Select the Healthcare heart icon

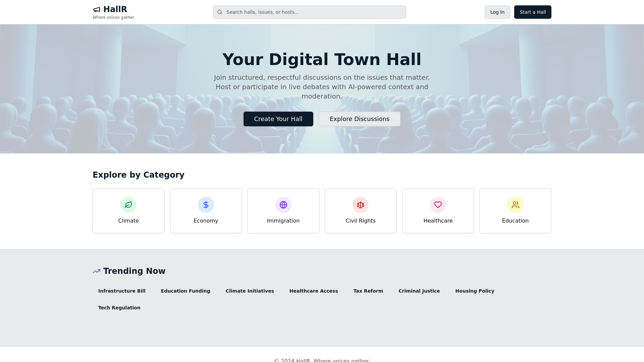click(438, 205)
